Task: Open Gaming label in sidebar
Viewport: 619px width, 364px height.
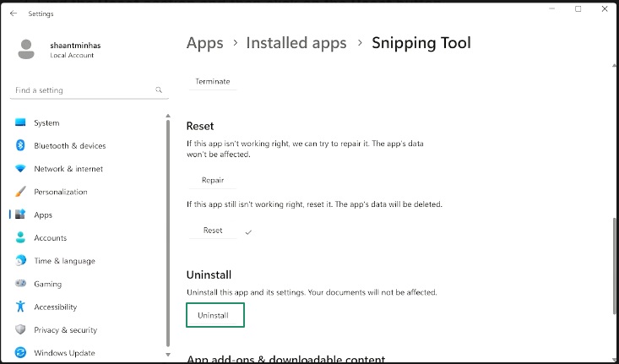Action: click(48, 284)
